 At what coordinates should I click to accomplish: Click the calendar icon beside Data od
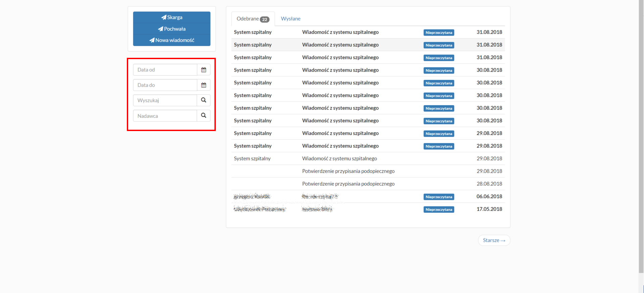203,70
